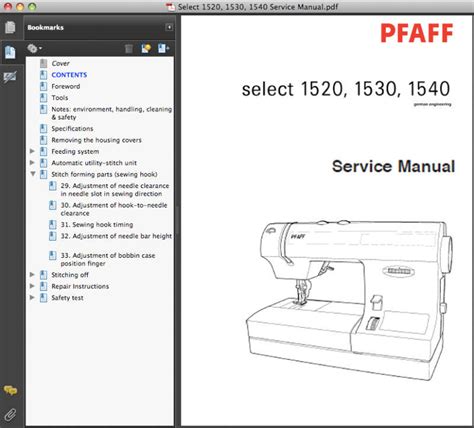Select the 31. Sewing hook timing bookmark
This screenshot has width=474, height=428.
click(x=97, y=225)
